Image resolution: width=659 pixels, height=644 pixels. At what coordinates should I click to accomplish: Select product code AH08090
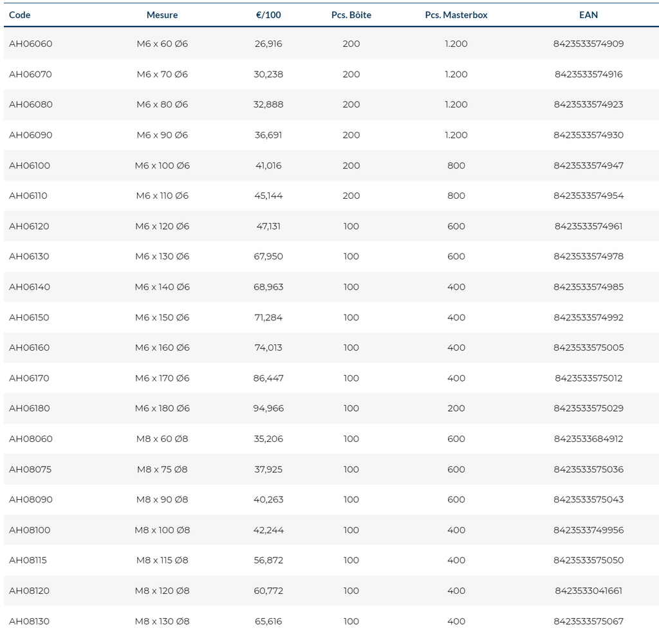click(31, 499)
